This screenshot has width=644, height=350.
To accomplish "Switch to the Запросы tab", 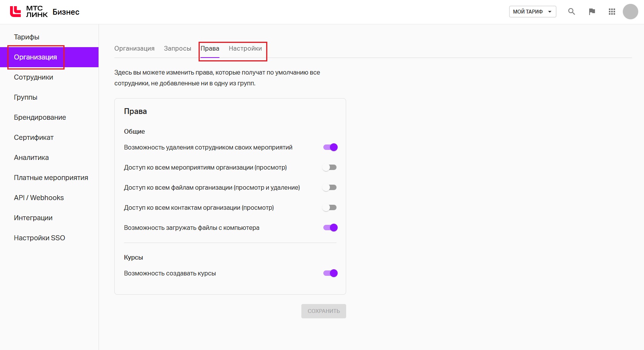I will pyautogui.click(x=177, y=48).
